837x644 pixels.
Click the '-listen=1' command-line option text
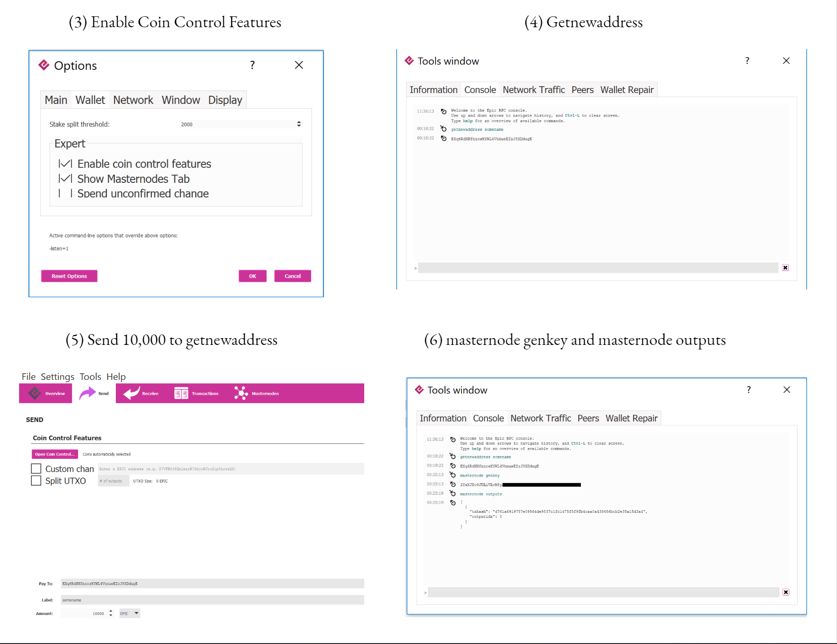tap(59, 249)
